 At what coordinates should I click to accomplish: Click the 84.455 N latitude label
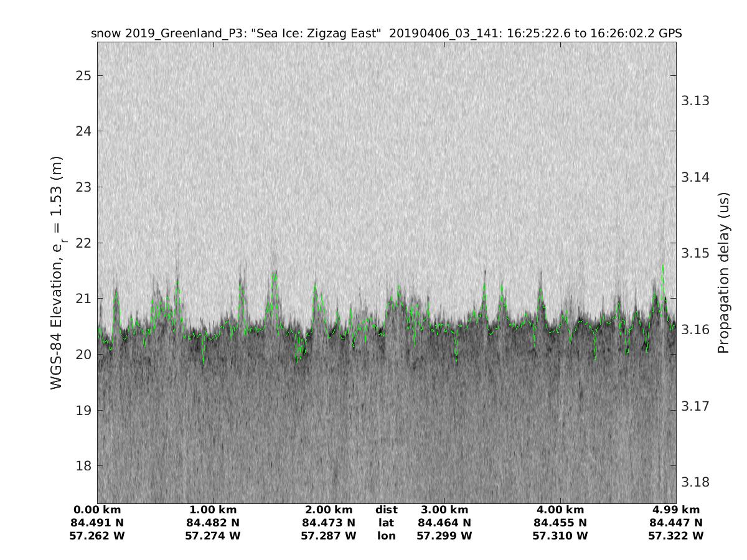(560, 523)
